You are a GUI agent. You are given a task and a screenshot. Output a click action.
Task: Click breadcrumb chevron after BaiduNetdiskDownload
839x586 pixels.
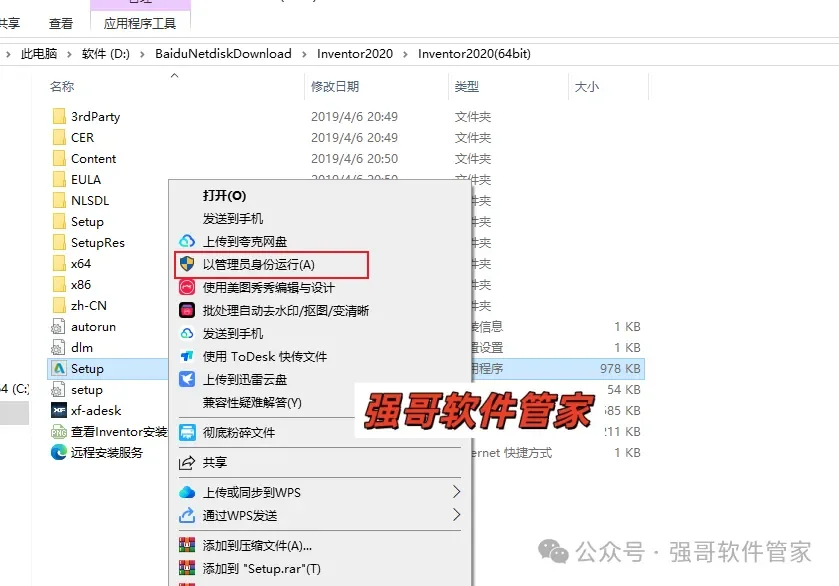point(304,54)
